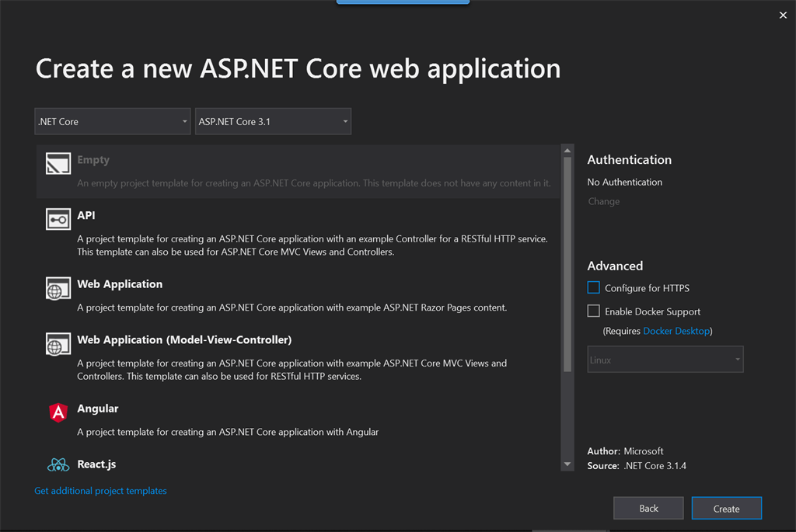
Task: Click the Change authentication link
Action: [x=604, y=201]
